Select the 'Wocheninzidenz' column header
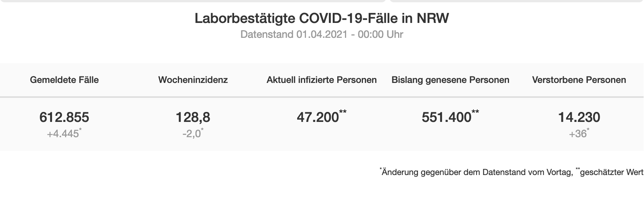The width and height of the screenshot is (644, 201). (x=193, y=80)
